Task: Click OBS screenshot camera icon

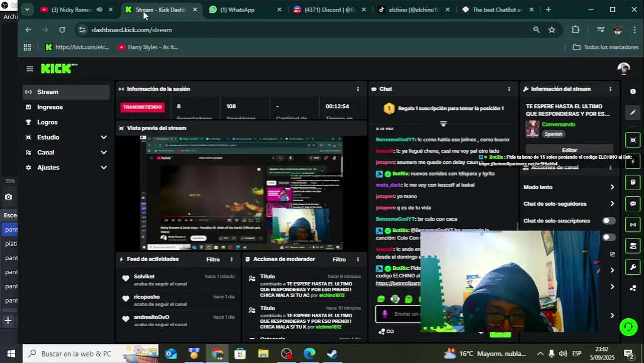Action: [8, 197]
